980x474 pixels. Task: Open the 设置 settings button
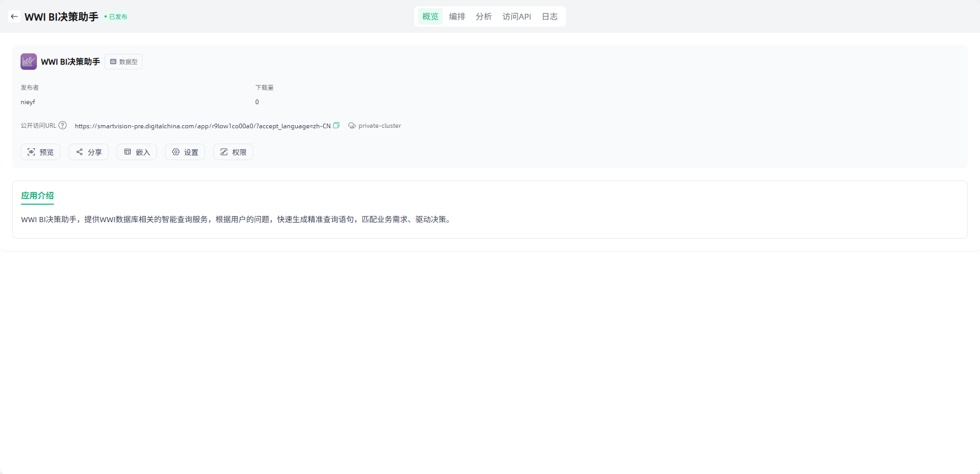pyautogui.click(x=185, y=152)
